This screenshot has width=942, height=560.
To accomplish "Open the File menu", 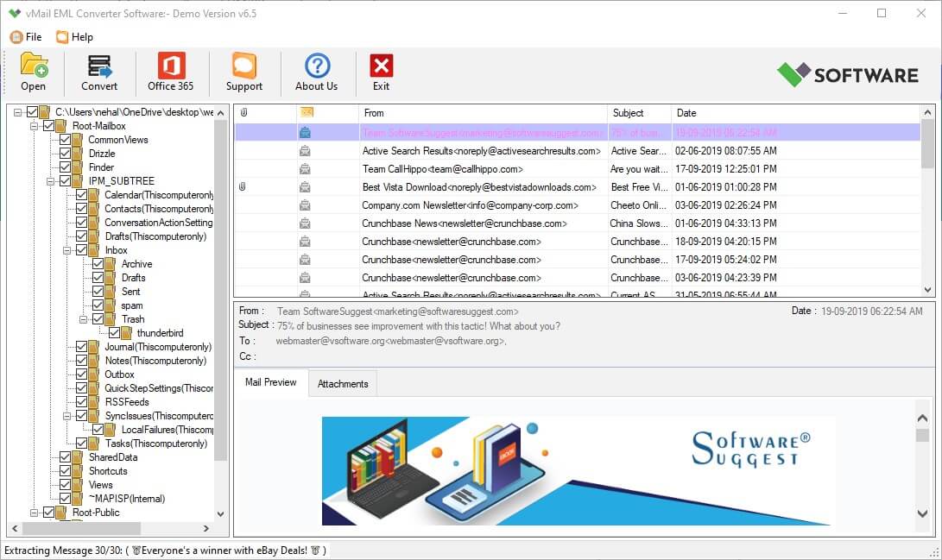I will click(27, 36).
